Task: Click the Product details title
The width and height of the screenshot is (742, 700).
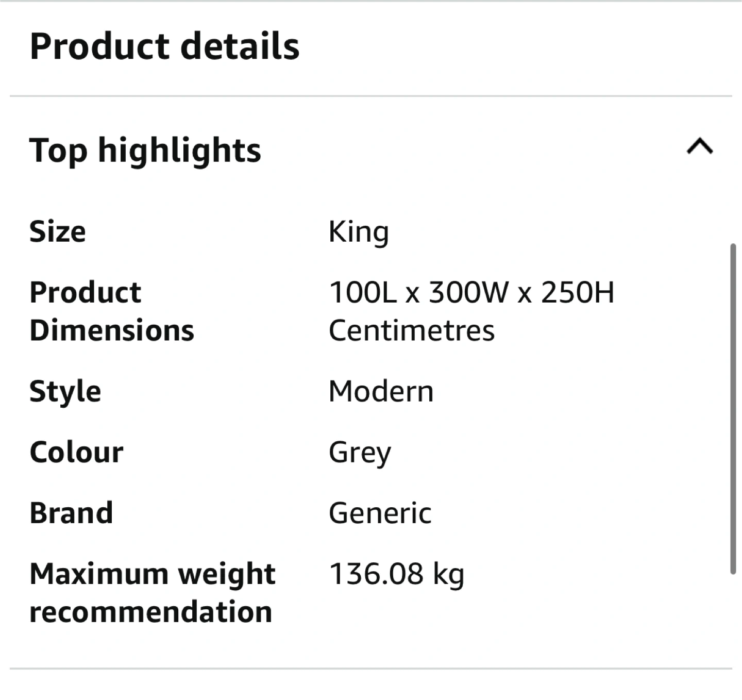Action: 164,46
